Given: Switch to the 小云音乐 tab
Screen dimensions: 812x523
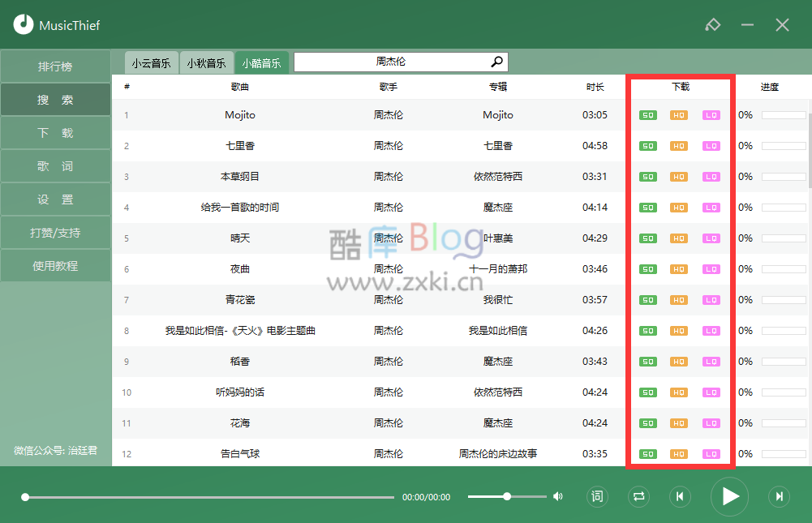Looking at the screenshot, I should point(151,62).
